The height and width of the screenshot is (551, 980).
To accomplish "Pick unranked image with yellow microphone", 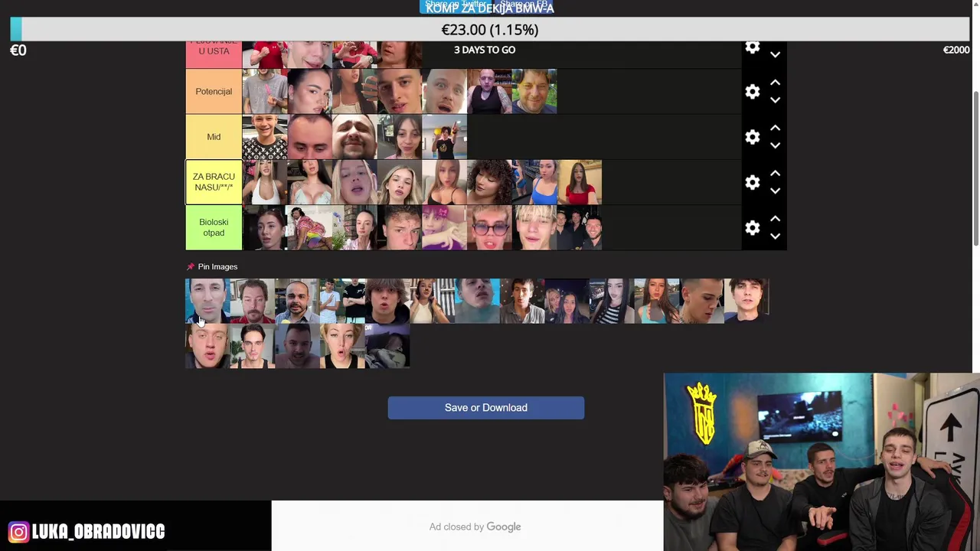I will [297, 301].
